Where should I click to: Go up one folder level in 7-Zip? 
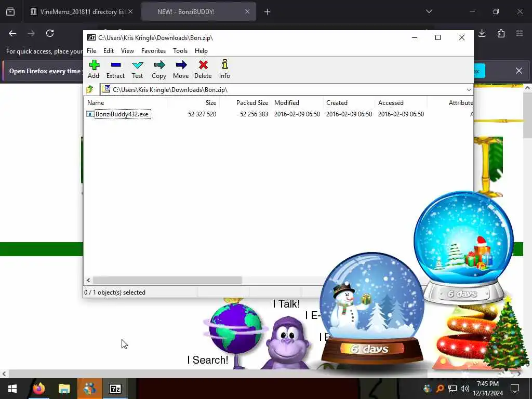[90, 89]
